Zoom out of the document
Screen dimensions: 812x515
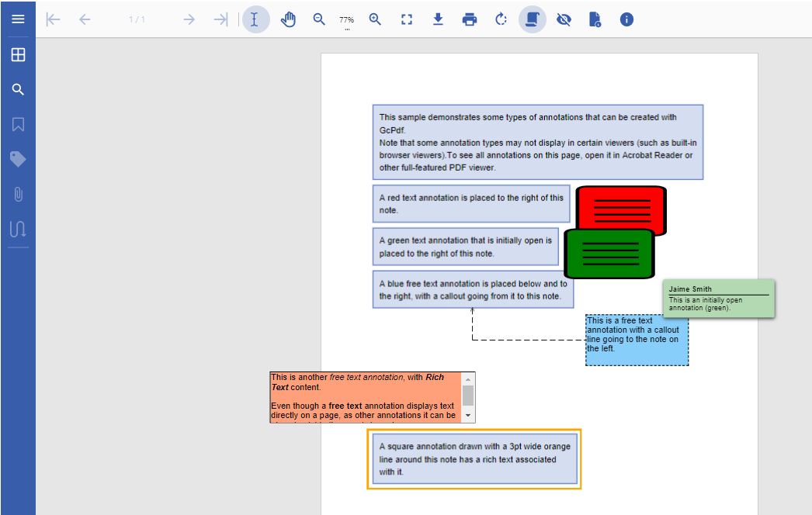pyautogui.click(x=318, y=19)
